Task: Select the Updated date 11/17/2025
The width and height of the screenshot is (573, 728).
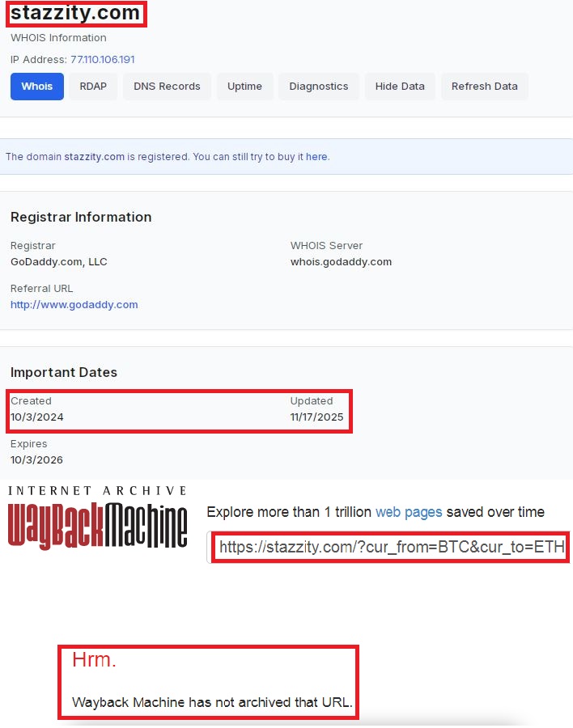Action: click(x=317, y=417)
